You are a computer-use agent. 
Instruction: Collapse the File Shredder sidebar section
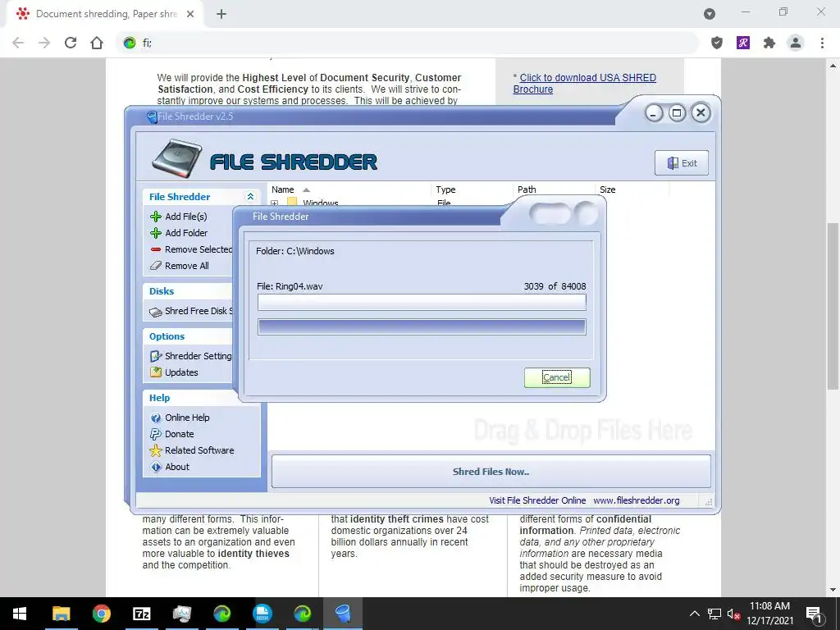pos(250,197)
